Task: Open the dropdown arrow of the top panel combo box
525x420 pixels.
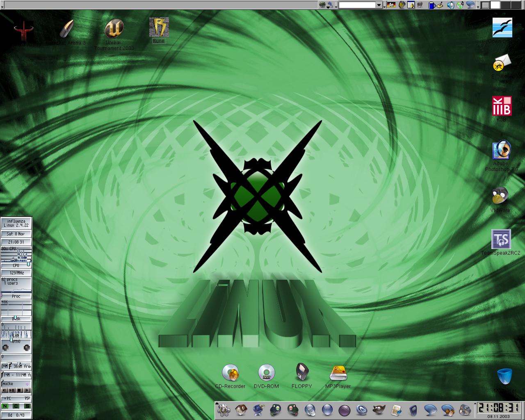Action: (x=379, y=6)
